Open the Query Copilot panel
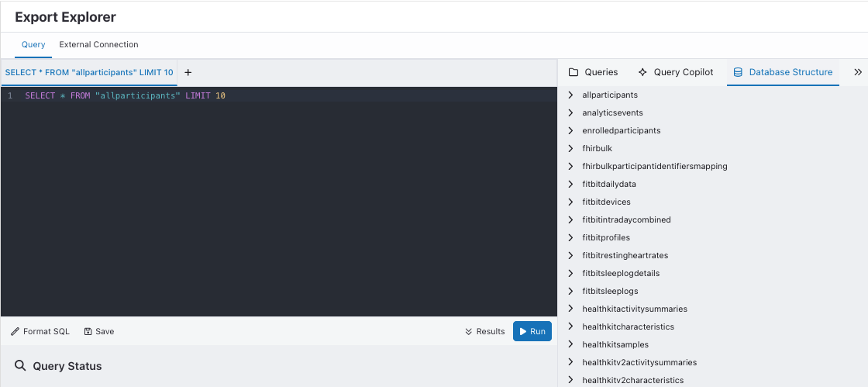Viewport: 868px width, 387px height. [x=675, y=72]
